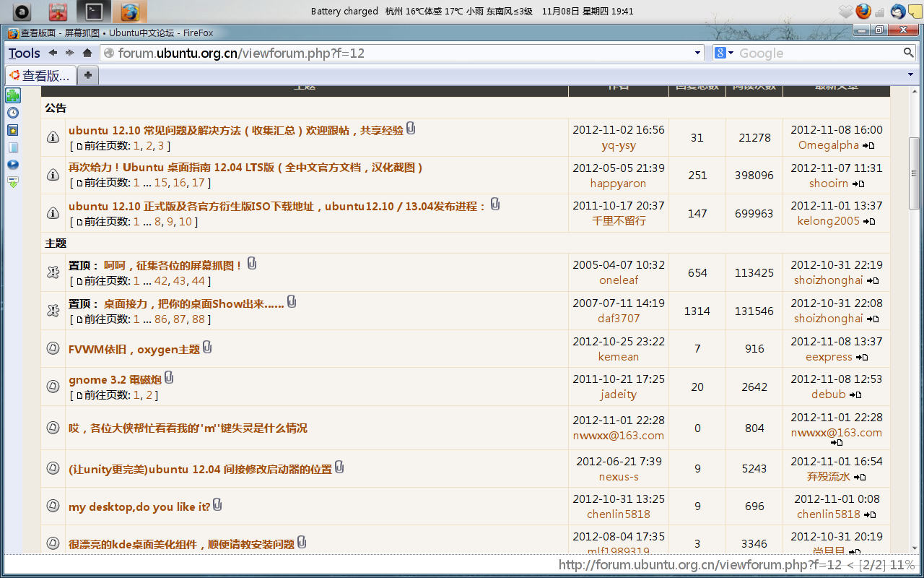Click the Thunderbird tray icon
The image size is (924, 578).
tap(898, 11)
